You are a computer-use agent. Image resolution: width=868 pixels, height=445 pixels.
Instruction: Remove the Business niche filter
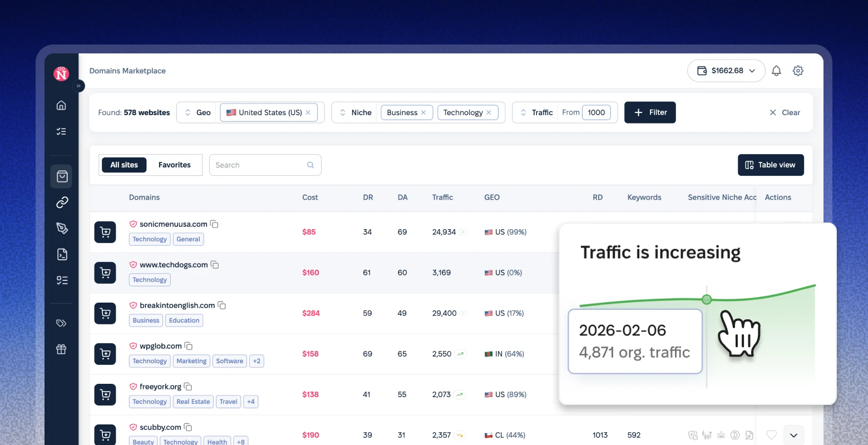423,112
